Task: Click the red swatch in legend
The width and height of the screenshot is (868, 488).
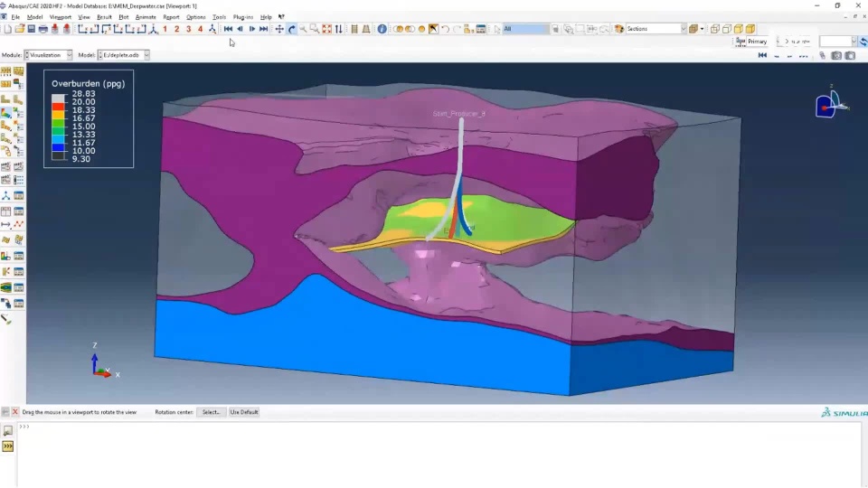Action: pyautogui.click(x=59, y=106)
